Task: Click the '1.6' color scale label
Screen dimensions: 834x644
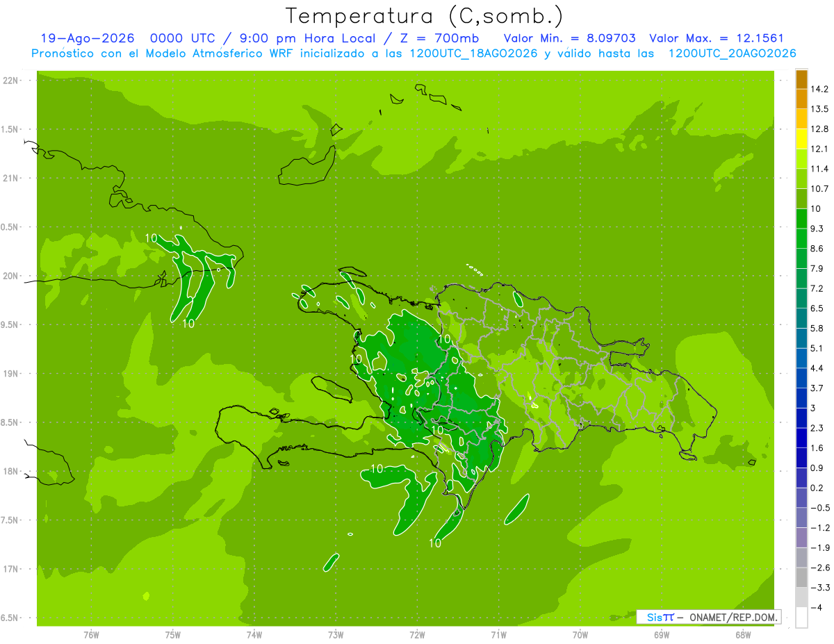Action: coord(817,448)
